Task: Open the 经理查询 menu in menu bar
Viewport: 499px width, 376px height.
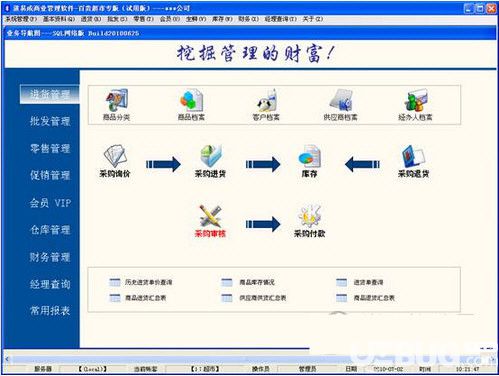Action: 281,19
